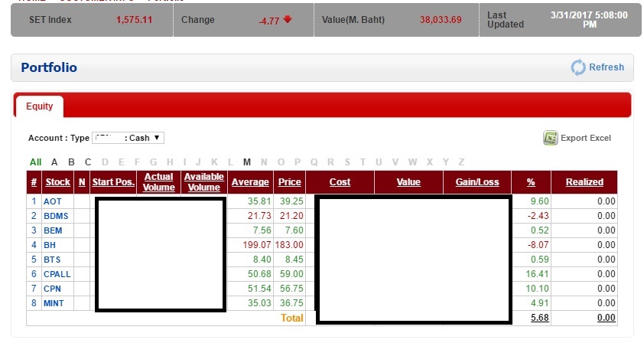
Task: Click CPN average 51.54
Action: [x=259, y=289]
